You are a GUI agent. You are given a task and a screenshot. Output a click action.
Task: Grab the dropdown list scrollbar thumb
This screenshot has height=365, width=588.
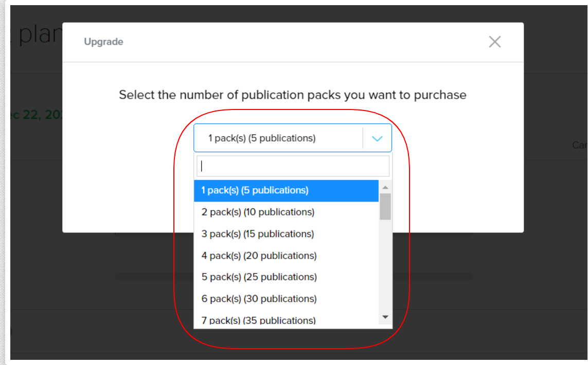[x=385, y=206]
